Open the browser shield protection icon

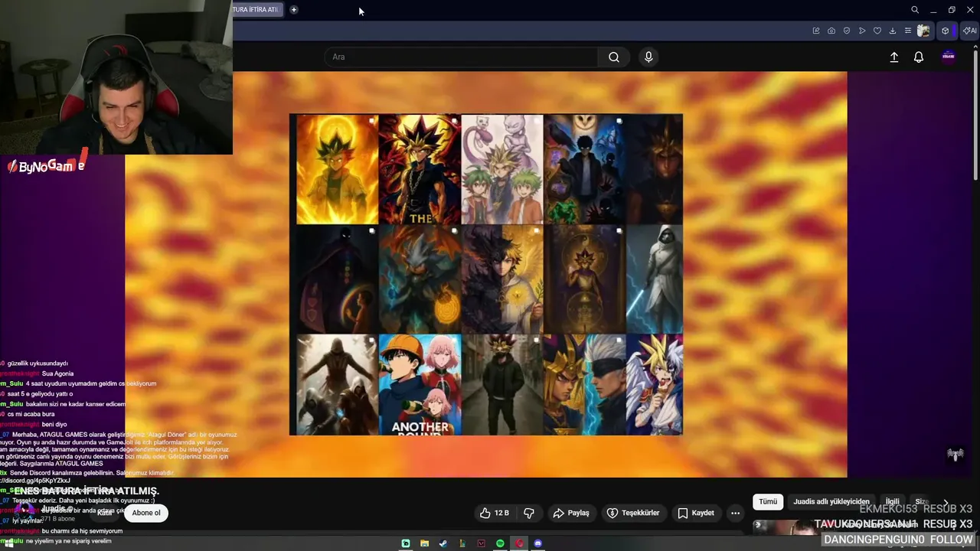click(x=847, y=31)
